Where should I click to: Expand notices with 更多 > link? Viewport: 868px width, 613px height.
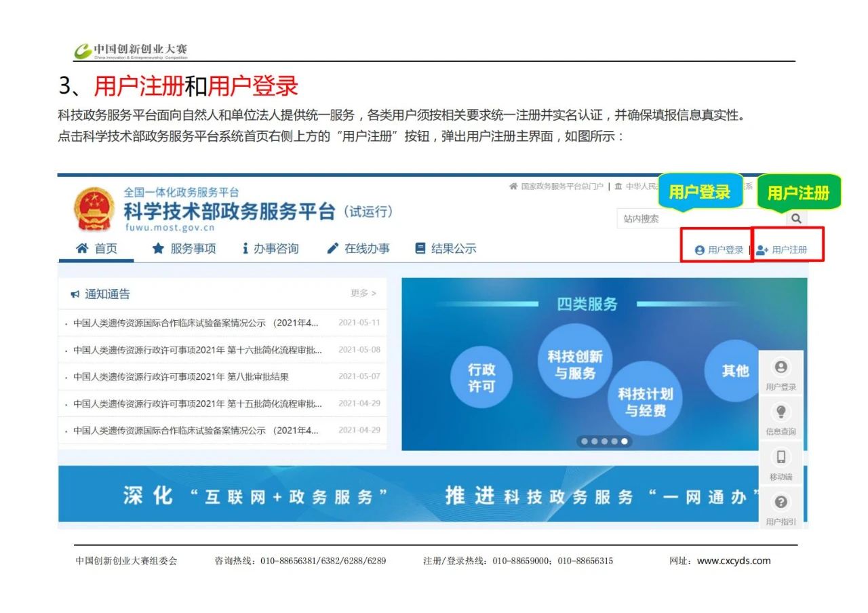tap(363, 293)
